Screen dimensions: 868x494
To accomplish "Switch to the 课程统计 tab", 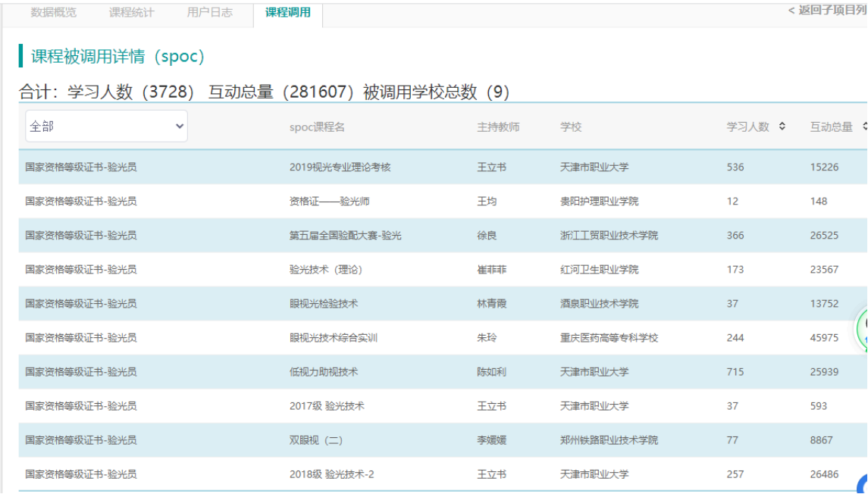I will click(x=132, y=13).
